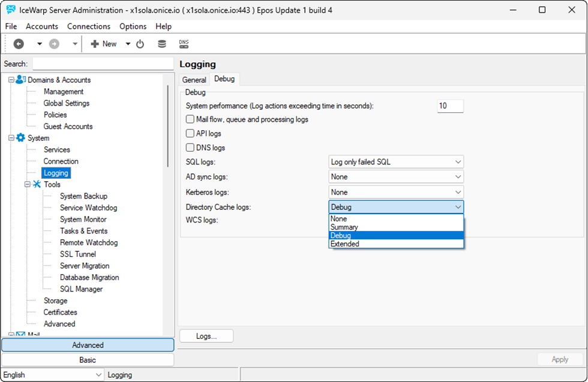Enable the API logs checkbox
The width and height of the screenshot is (588, 382).
click(190, 134)
